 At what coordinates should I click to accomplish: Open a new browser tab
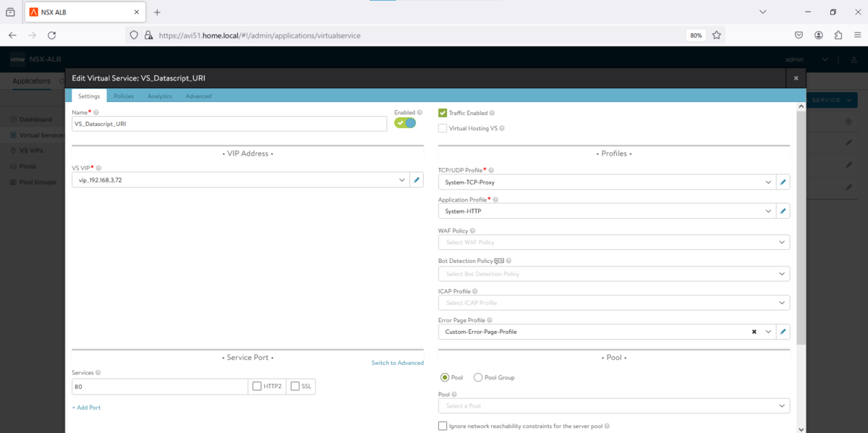tap(157, 12)
